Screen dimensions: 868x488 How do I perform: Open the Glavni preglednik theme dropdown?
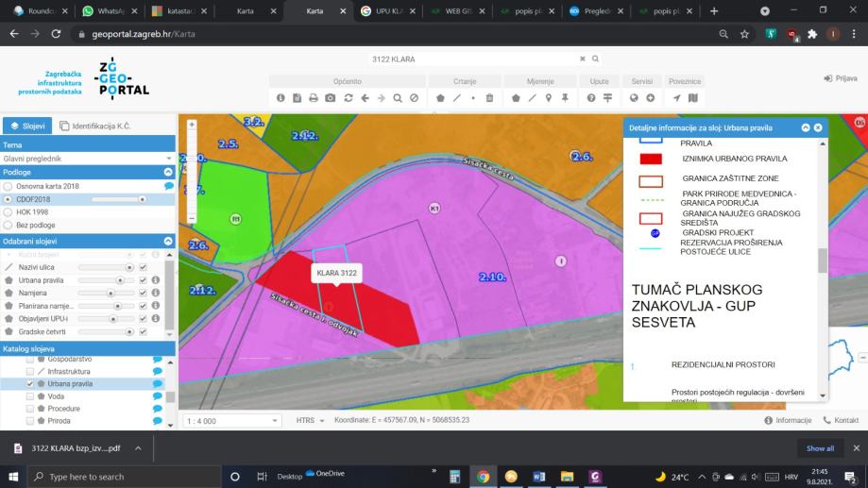[x=89, y=159]
